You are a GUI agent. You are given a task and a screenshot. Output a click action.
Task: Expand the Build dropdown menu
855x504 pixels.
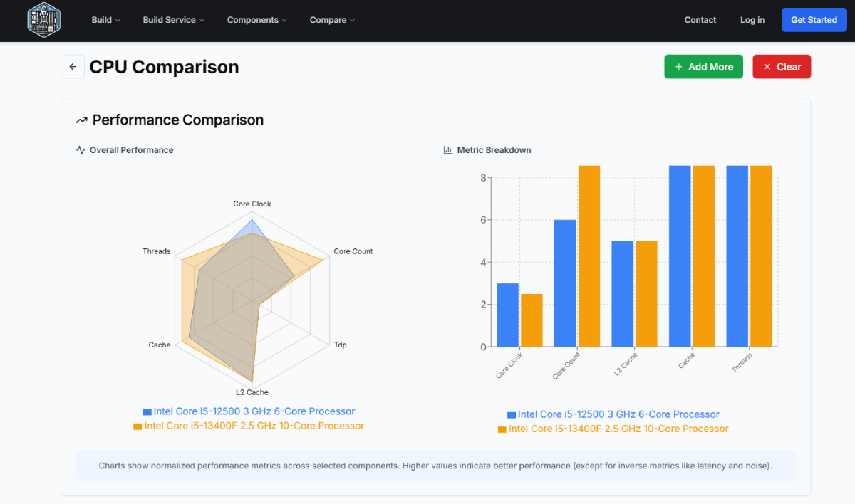click(105, 20)
